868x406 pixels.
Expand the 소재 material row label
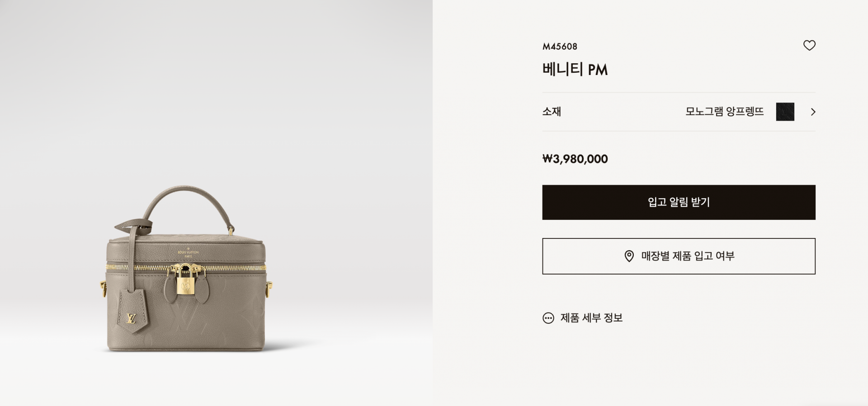click(x=552, y=112)
